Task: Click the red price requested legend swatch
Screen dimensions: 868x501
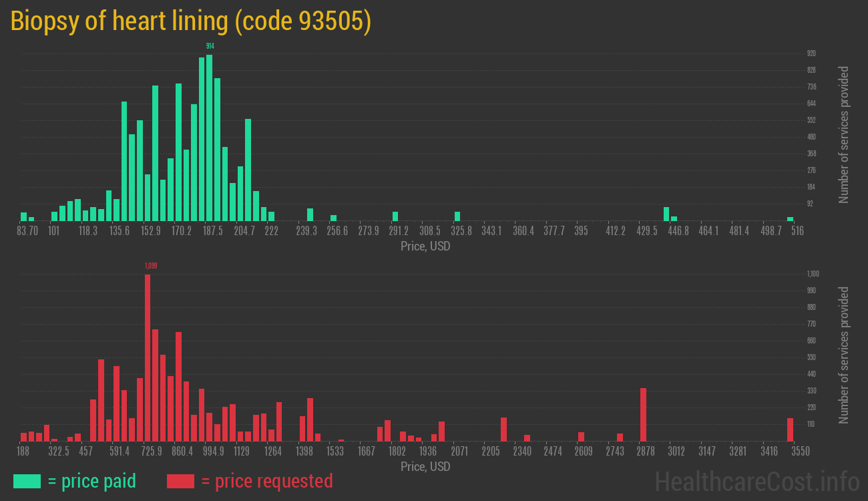Action: [x=180, y=481]
